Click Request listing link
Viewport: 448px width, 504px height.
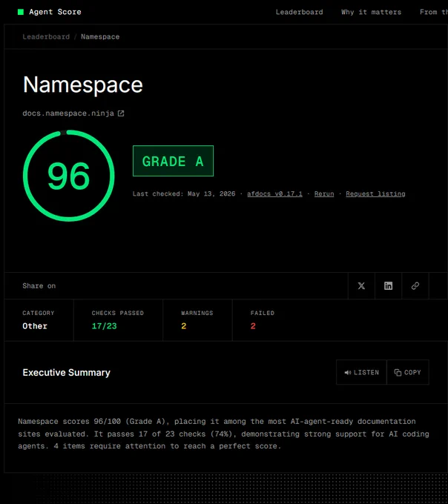point(375,194)
